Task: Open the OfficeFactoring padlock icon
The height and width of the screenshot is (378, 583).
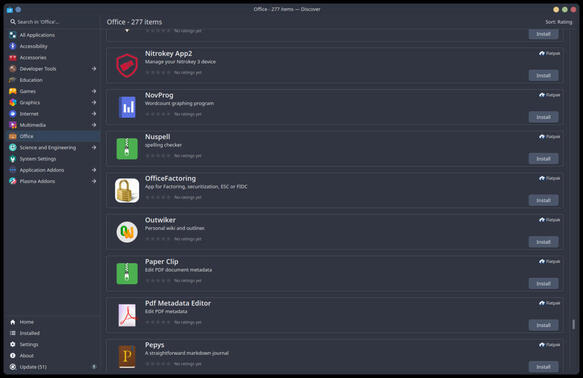Action: tap(127, 190)
